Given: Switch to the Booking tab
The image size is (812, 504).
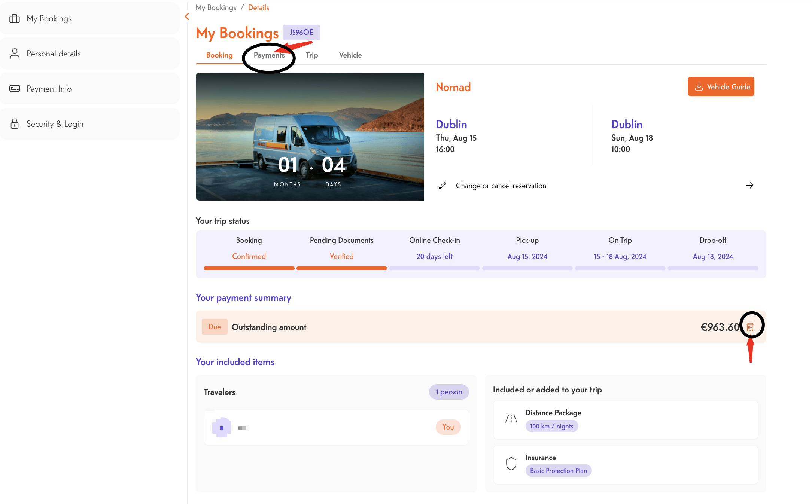Looking at the screenshot, I should [x=219, y=55].
